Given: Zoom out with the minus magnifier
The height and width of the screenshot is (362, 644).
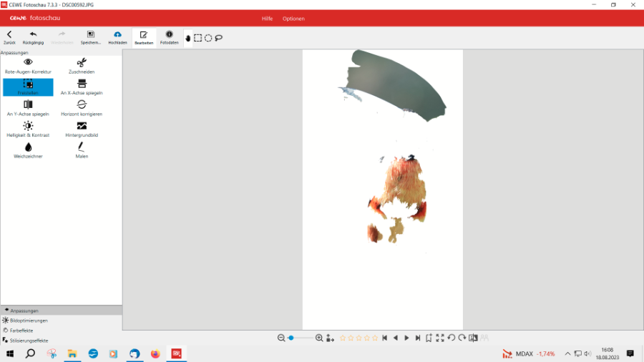Looking at the screenshot, I should point(281,338).
